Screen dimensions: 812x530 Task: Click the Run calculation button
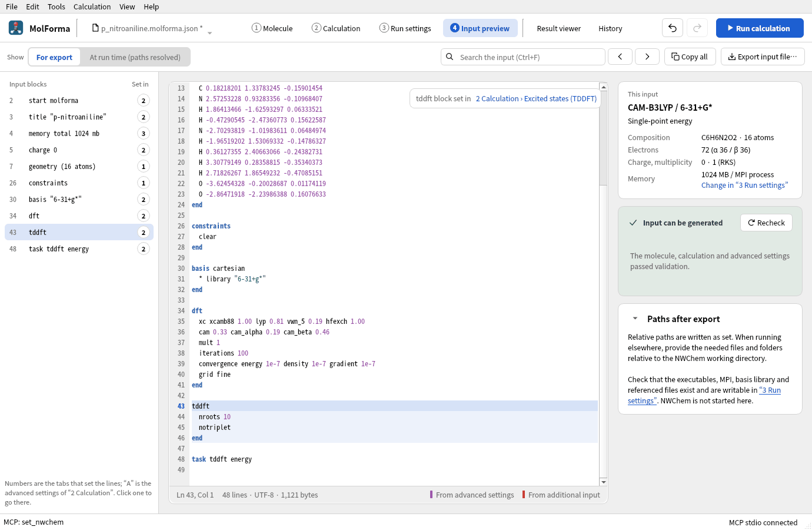760,28
